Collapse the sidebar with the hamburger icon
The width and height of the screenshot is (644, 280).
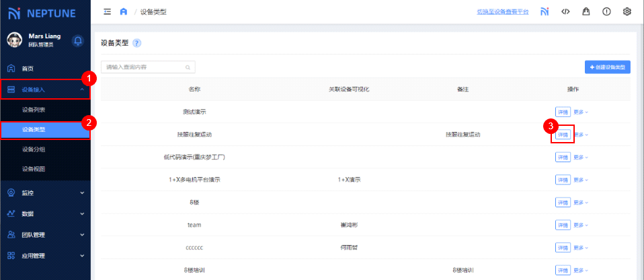coord(108,12)
